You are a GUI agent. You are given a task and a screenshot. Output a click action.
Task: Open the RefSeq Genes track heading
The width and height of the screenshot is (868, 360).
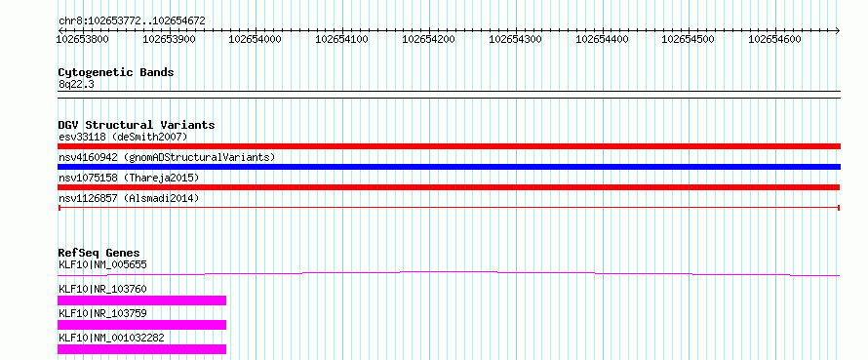[99, 253]
